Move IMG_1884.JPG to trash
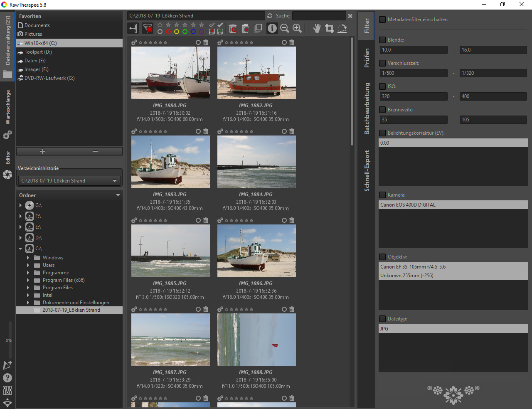The height and width of the screenshot is (409, 532). (292, 131)
